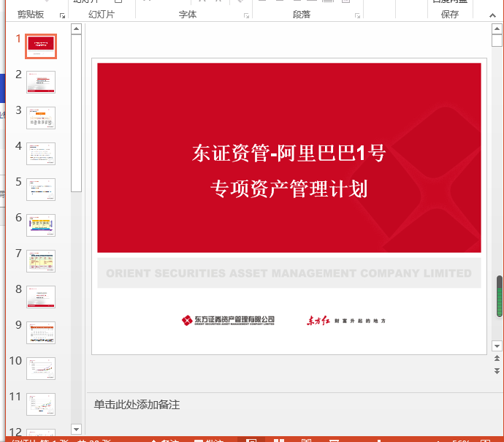
Task: Select subtitle text 专项资产管理计划
Action: click(x=289, y=189)
